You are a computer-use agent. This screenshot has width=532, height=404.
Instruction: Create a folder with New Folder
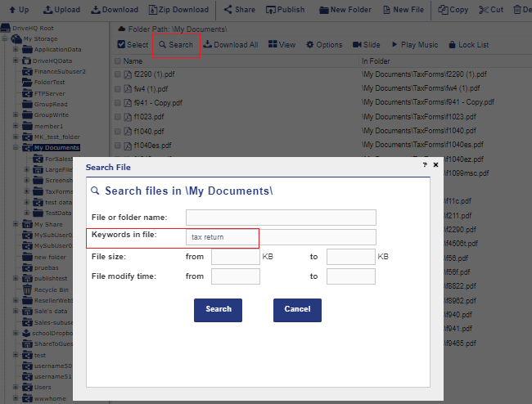[343, 10]
